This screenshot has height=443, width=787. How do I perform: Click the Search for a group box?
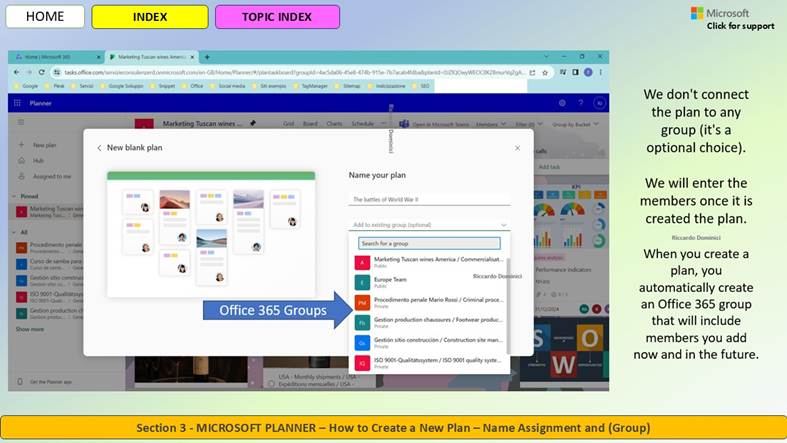click(429, 243)
